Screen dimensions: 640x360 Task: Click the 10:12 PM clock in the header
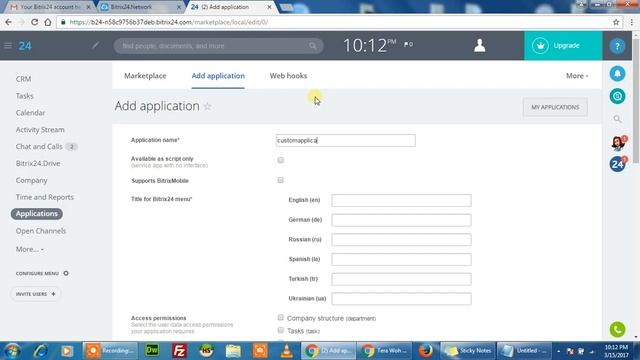pos(369,45)
